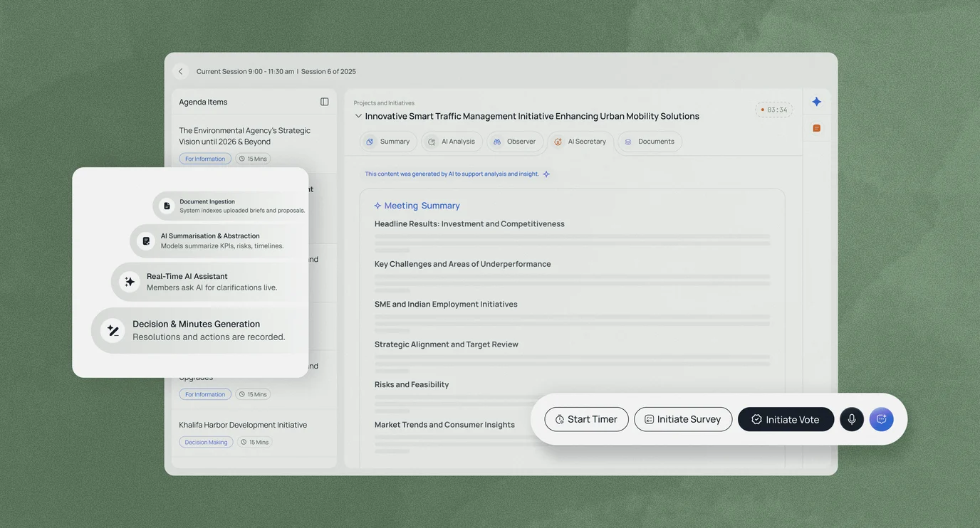This screenshot has height=528, width=980.
Task: Go back using the arrow beside Current Session
Action: [180, 71]
